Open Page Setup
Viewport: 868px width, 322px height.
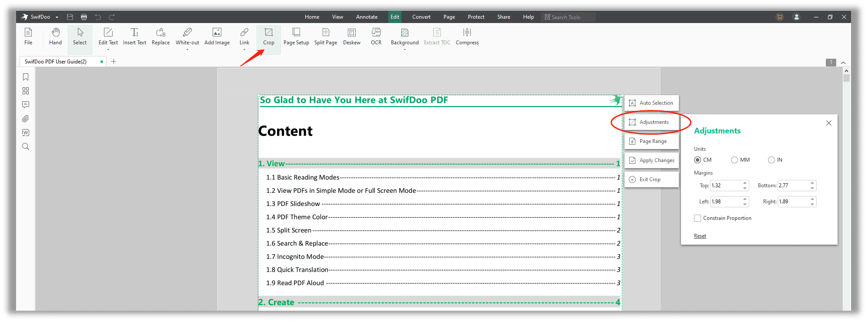(296, 37)
